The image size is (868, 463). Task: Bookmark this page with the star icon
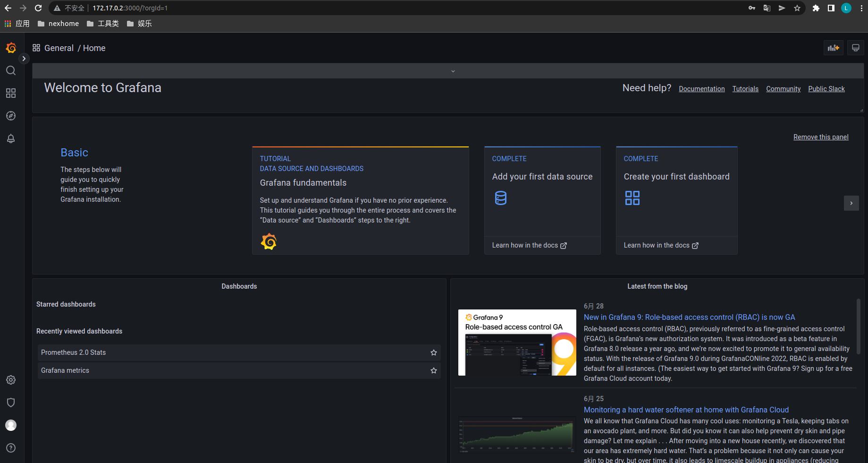[x=797, y=8]
